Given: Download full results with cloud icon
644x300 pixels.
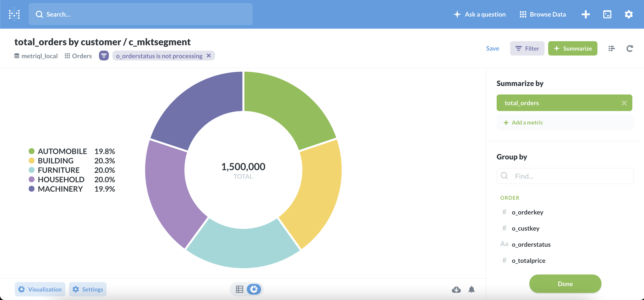Looking at the screenshot, I should [x=456, y=289].
